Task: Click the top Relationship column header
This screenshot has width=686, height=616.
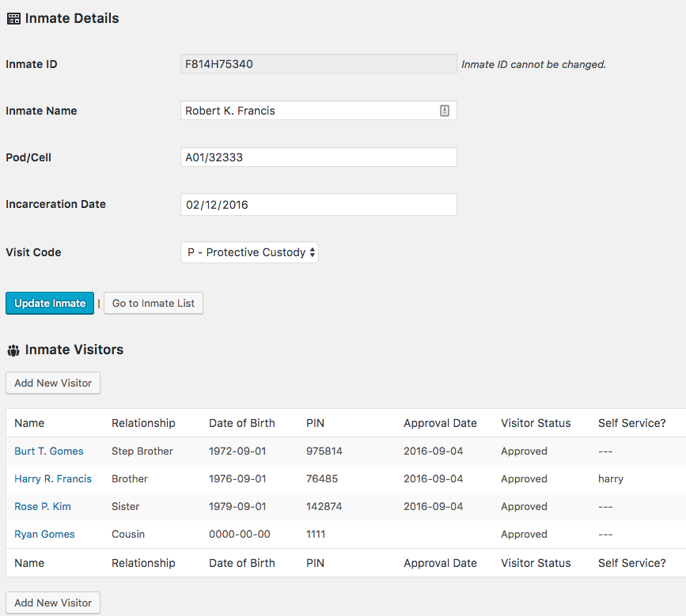Action: point(143,423)
